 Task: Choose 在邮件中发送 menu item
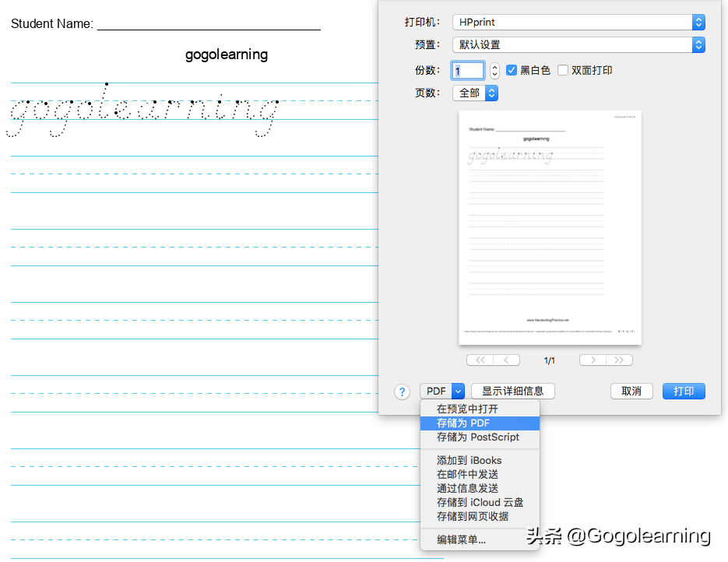(480, 474)
